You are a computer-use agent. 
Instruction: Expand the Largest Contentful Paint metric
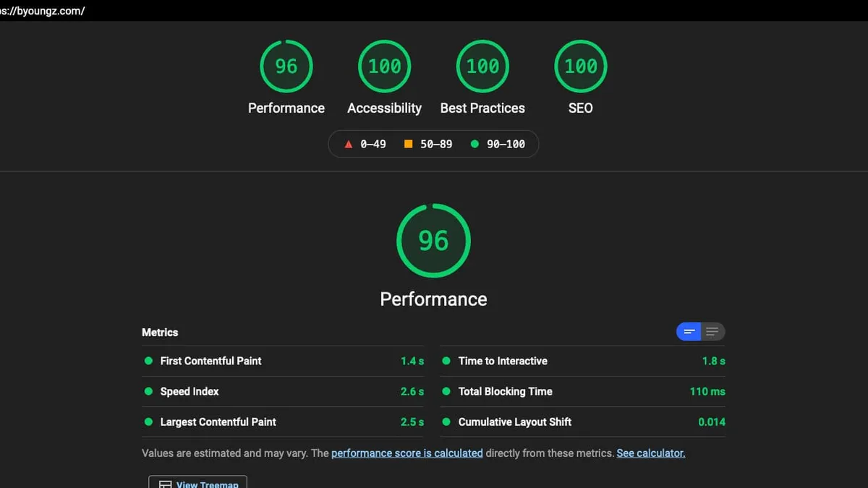coord(284,421)
